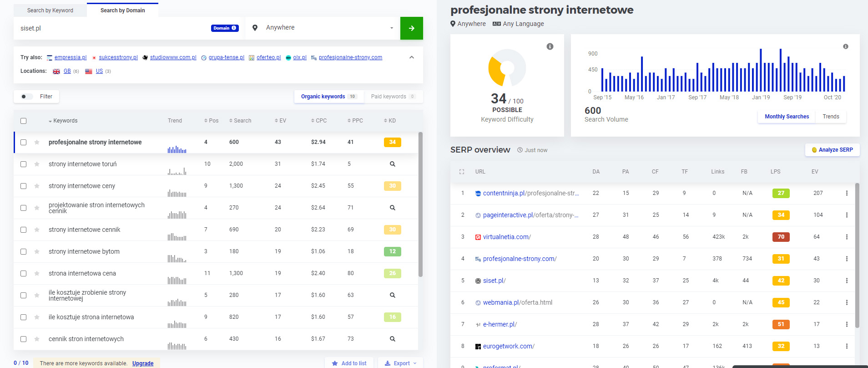Viewport: 868px width, 368px height.
Task: Check the box for strony internetowe cennik
Action: click(x=24, y=230)
